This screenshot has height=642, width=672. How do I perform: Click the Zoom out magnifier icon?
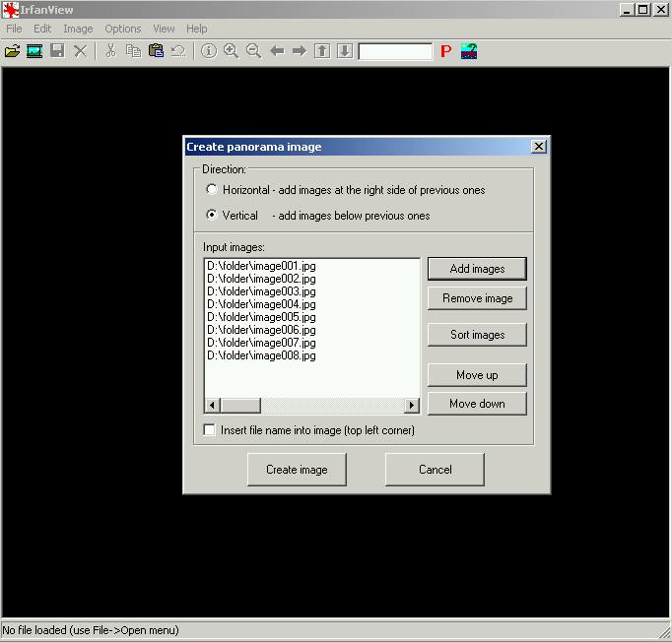coord(253,51)
